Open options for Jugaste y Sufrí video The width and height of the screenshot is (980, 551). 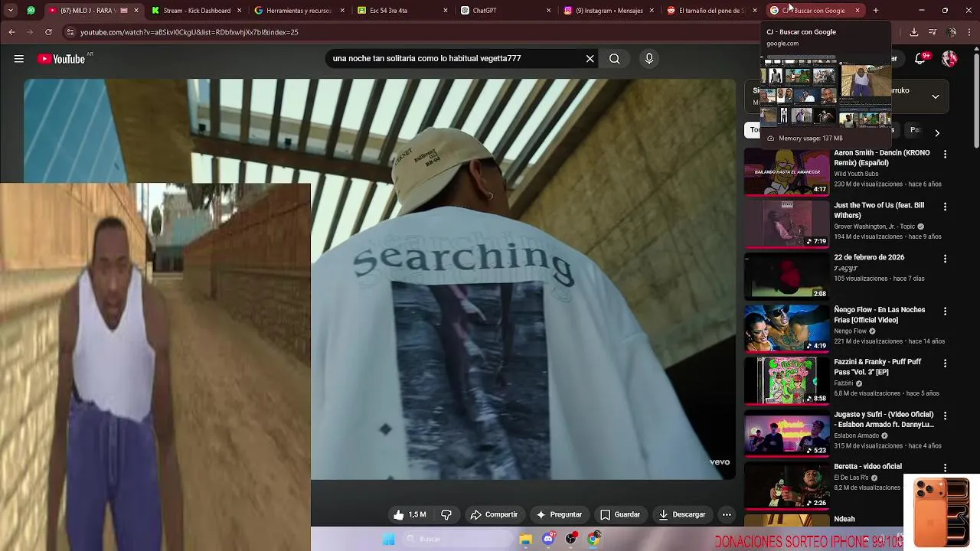point(945,416)
